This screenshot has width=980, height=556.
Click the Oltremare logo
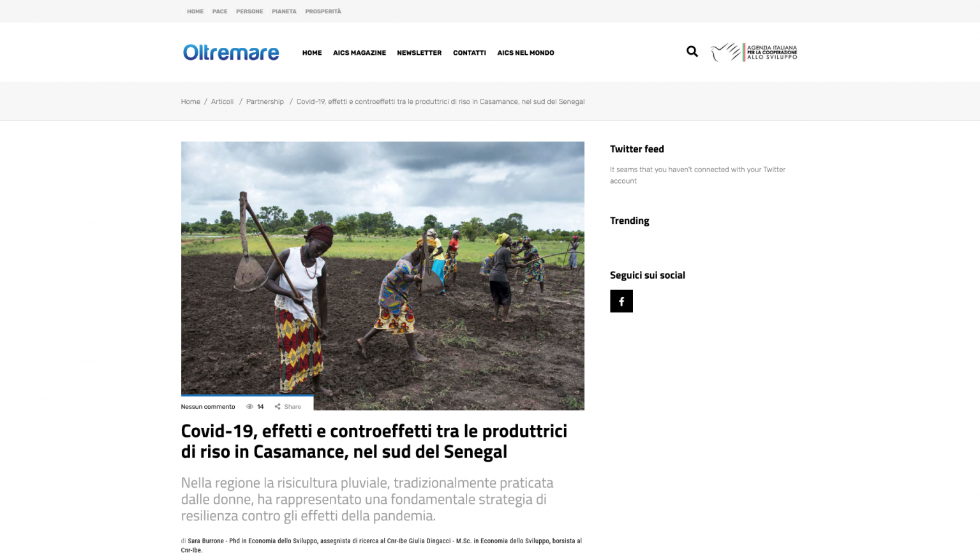(x=231, y=52)
